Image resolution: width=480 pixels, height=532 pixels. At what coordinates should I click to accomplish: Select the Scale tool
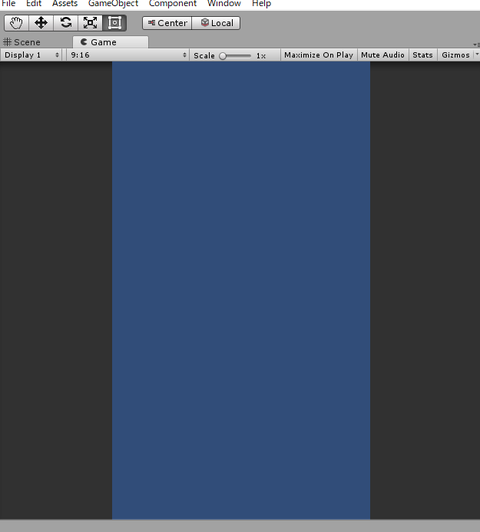pyautogui.click(x=90, y=23)
